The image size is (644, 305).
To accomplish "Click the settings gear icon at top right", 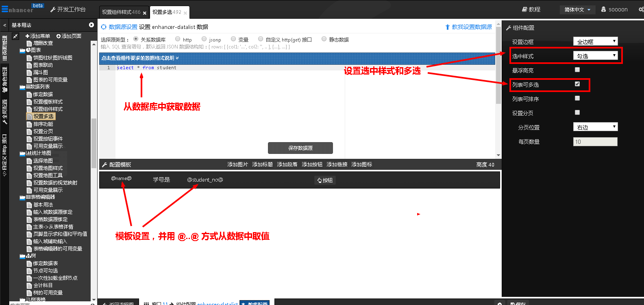I will (x=641, y=9).
